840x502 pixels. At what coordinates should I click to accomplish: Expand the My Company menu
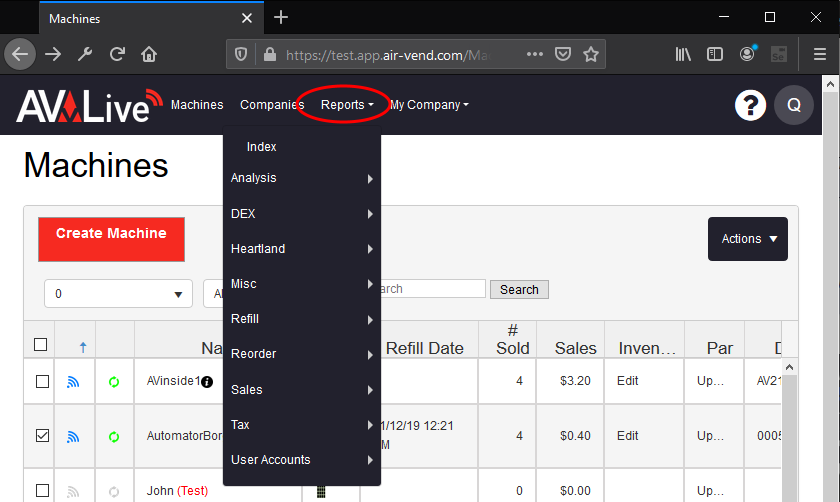(x=429, y=105)
